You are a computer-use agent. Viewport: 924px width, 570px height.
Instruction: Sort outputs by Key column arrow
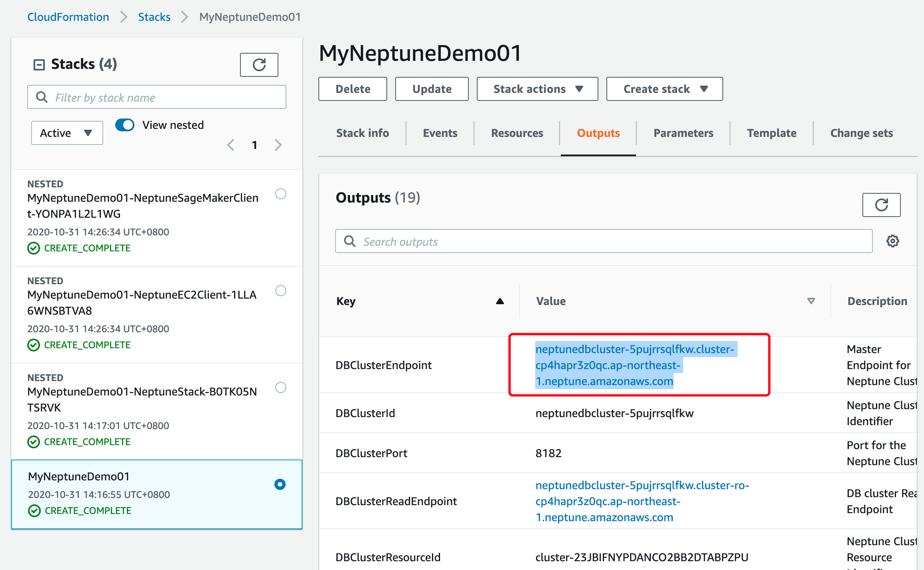(x=500, y=301)
